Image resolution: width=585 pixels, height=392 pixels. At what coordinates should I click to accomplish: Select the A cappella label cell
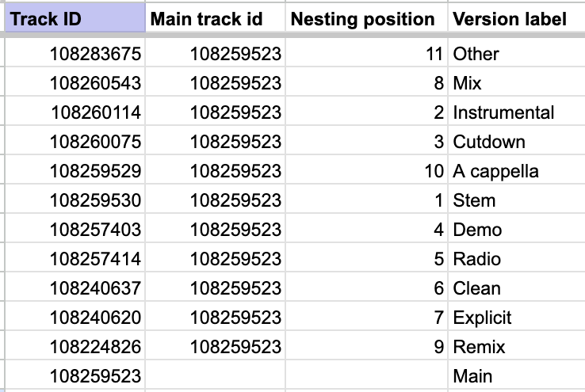(x=516, y=169)
